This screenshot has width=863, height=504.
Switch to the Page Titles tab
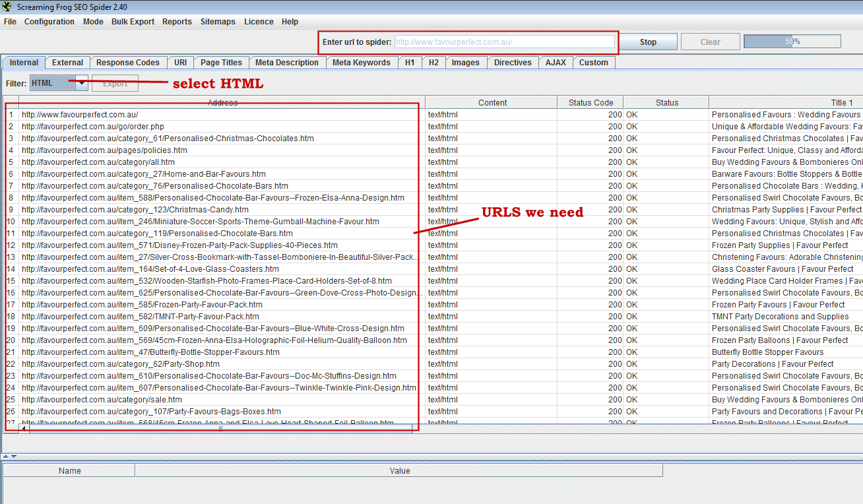[x=221, y=63]
